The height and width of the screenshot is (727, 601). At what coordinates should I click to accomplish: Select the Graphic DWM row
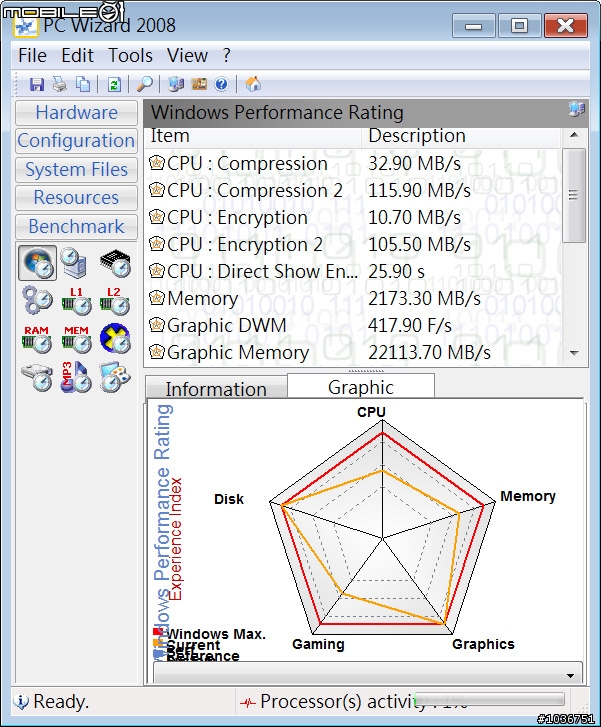[353, 325]
